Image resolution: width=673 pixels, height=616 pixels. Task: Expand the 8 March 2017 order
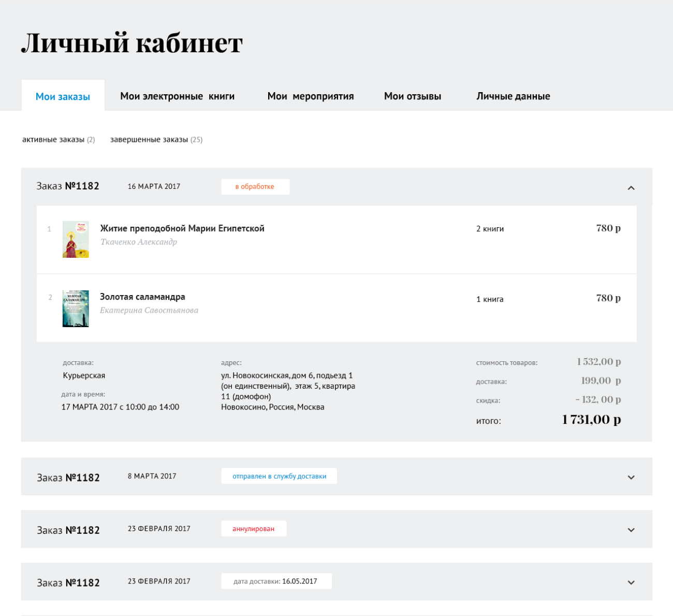(x=631, y=477)
